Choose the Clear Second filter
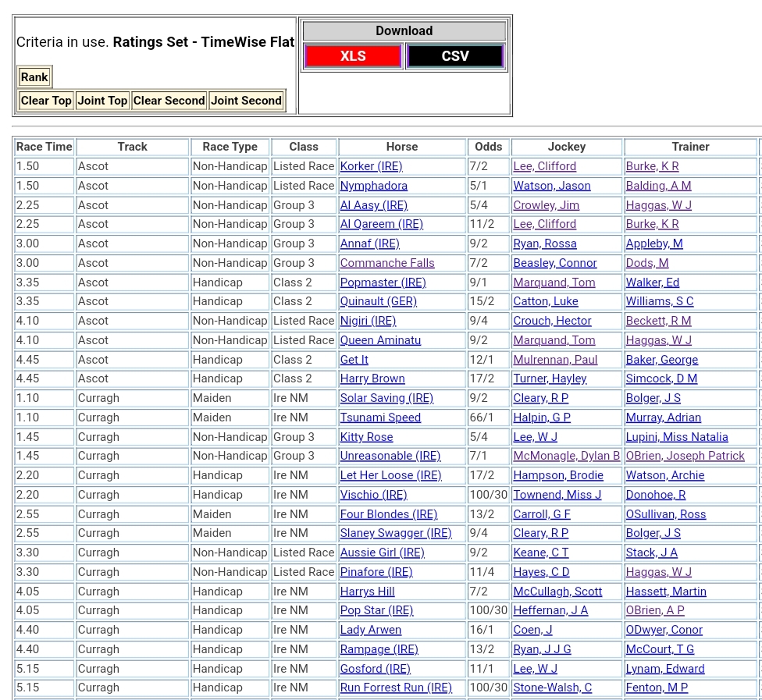762x700 pixels. pyautogui.click(x=169, y=101)
